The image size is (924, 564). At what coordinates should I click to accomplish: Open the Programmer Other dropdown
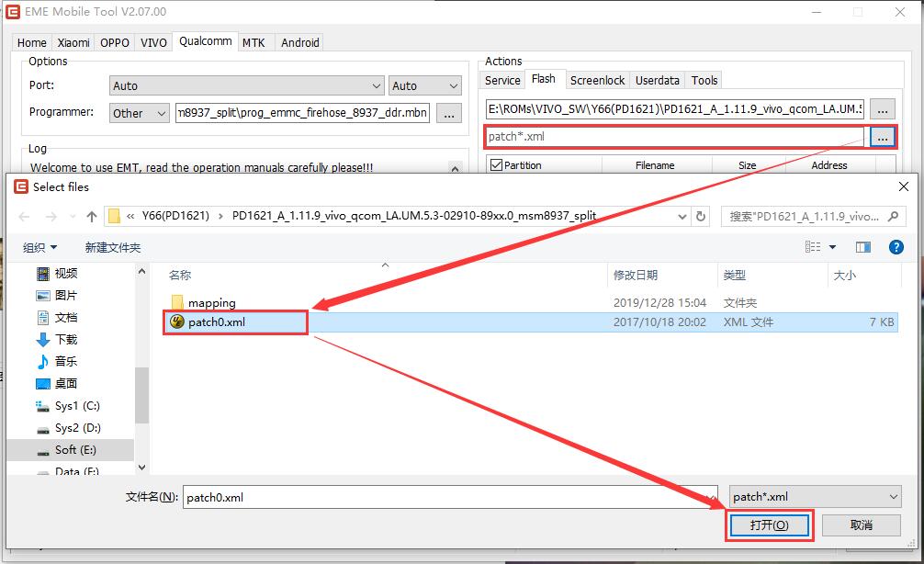click(x=140, y=113)
